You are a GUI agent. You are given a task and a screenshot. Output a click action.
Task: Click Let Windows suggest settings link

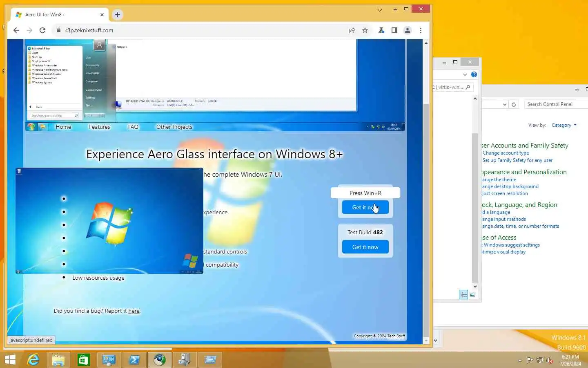pyautogui.click(x=511, y=245)
